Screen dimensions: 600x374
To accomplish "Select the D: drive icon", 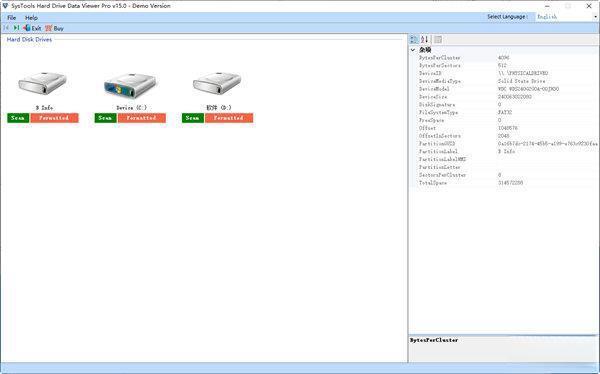I will point(217,83).
